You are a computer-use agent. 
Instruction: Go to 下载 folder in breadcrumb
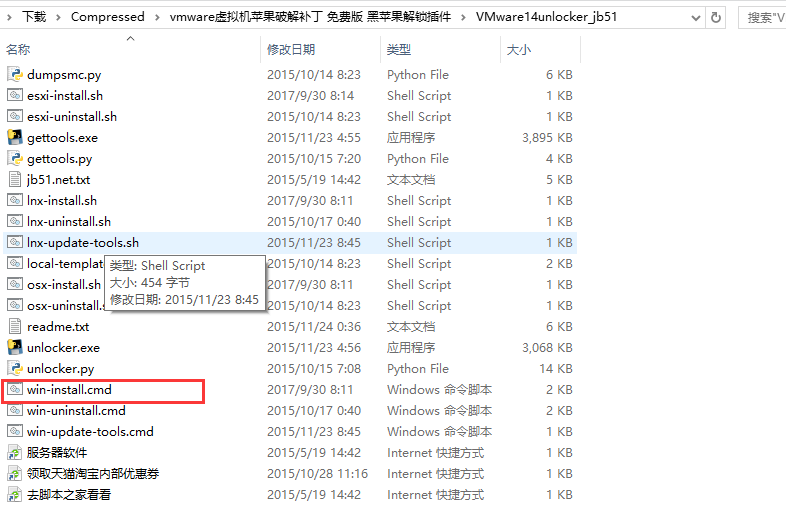click(34, 17)
